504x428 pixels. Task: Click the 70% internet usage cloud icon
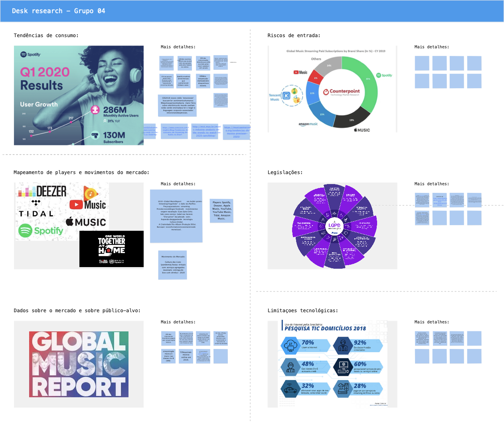(x=291, y=345)
